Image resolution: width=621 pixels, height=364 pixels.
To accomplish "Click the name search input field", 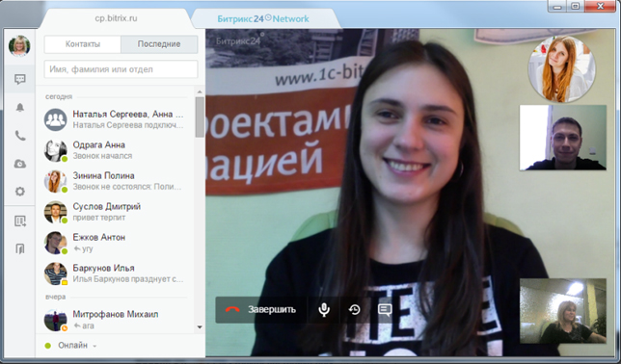I will (x=121, y=69).
